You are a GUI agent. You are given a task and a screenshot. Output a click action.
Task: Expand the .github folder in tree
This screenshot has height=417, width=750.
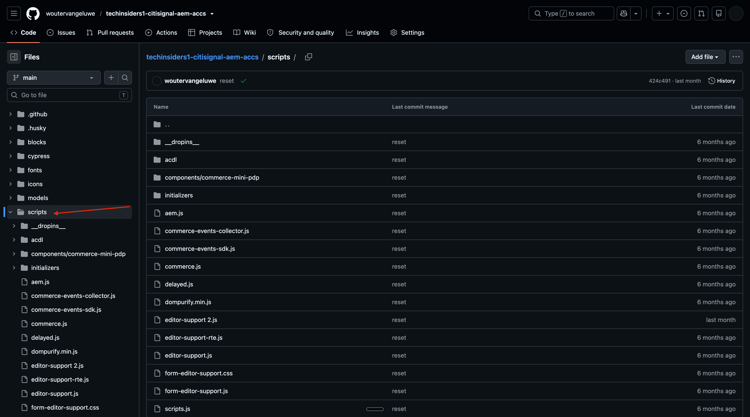[10, 114]
